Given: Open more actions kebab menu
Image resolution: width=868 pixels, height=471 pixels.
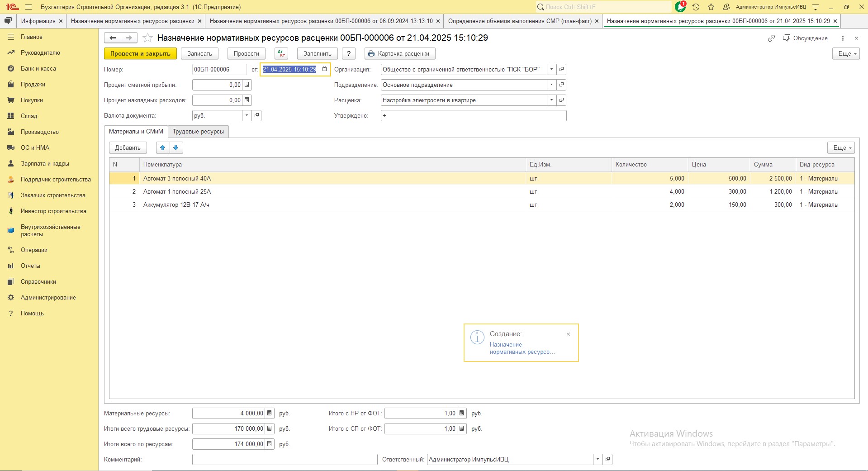Looking at the screenshot, I should [843, 38].
